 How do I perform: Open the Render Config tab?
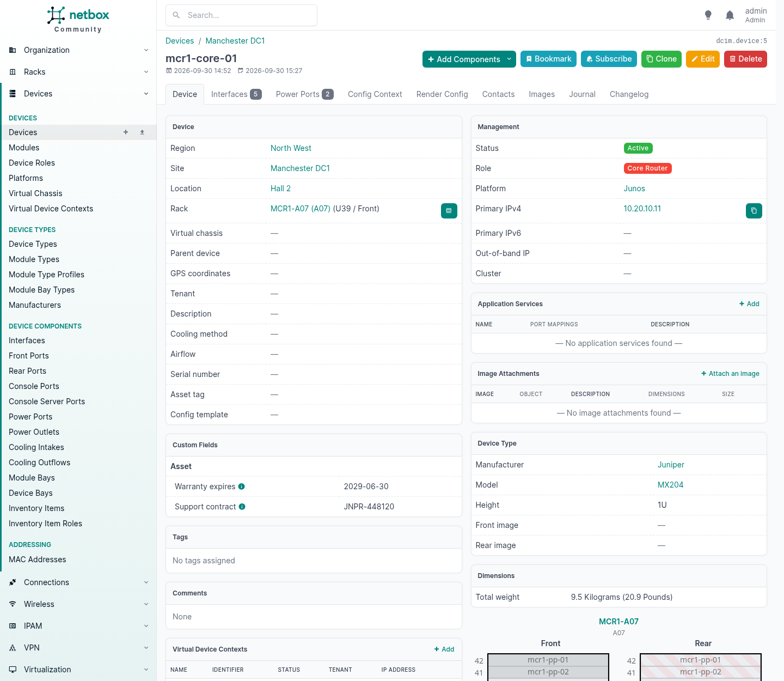click(x=442, y=94)
